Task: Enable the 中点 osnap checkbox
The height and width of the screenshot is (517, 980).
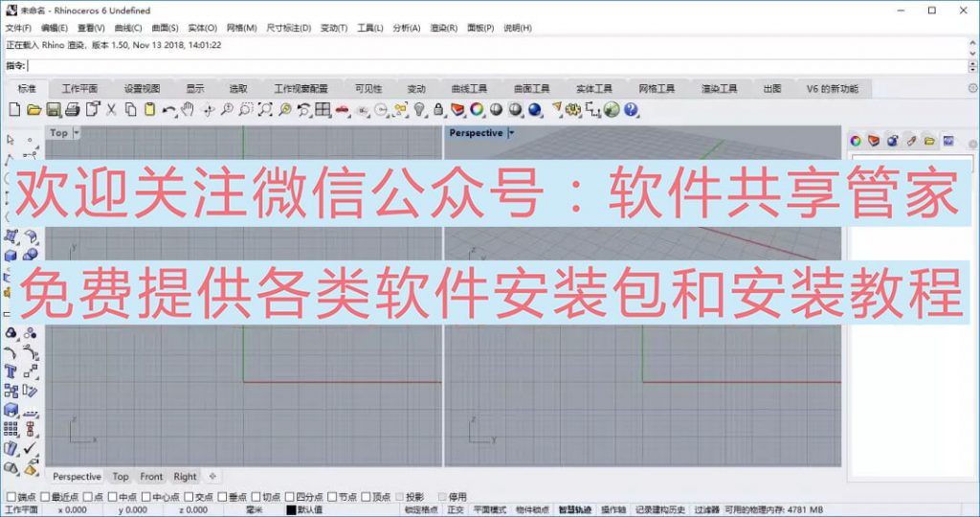Action: [x=113, y=497]
